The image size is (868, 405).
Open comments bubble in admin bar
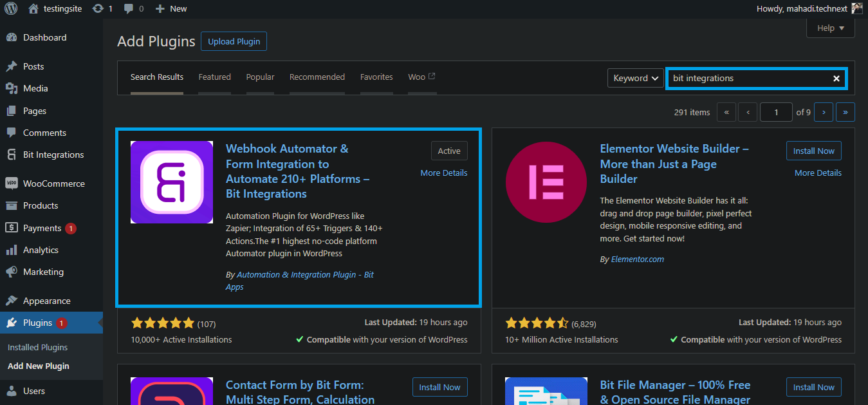pos(134,8)
